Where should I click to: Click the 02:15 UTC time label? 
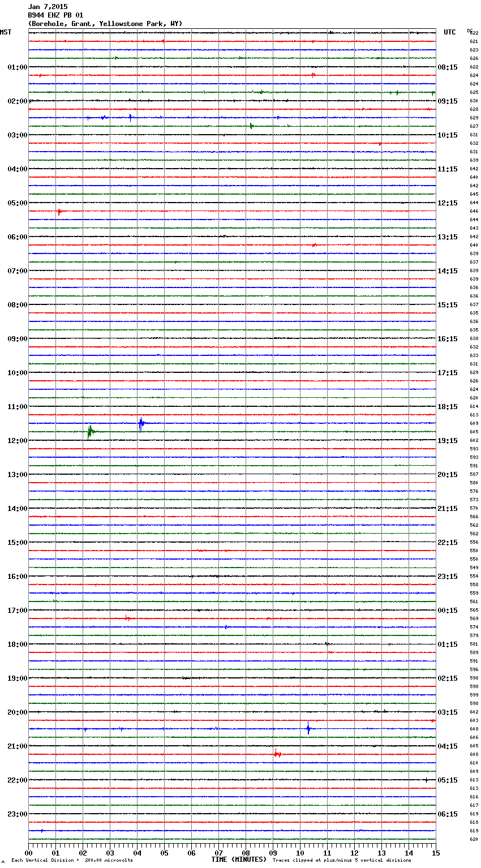tap(448, 678)
